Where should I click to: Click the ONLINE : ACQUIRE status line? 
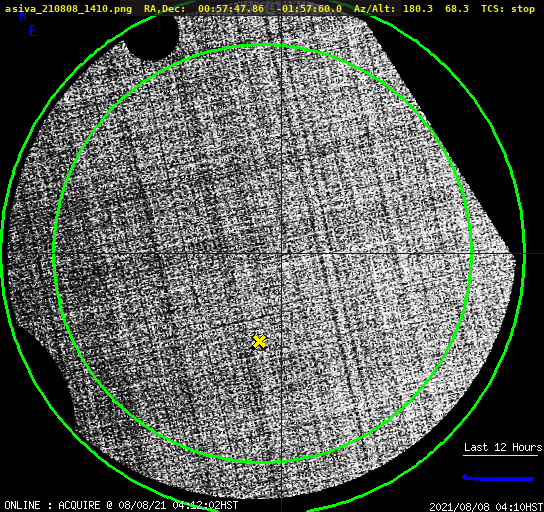pyautogui.click(x=121, y=505)
